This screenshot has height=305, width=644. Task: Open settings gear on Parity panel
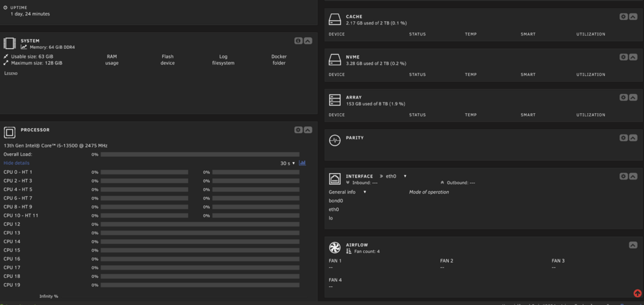(x=623, y=138)
